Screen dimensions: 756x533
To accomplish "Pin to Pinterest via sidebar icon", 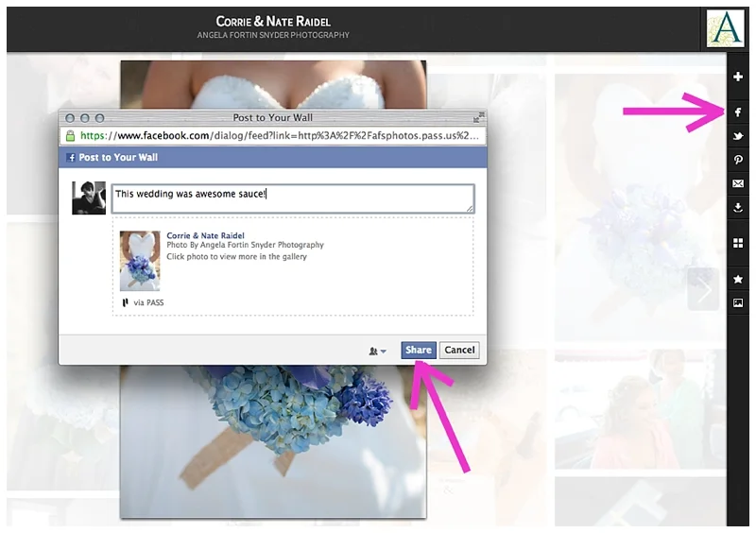I will pyautogui.click(x=738, y=160).
